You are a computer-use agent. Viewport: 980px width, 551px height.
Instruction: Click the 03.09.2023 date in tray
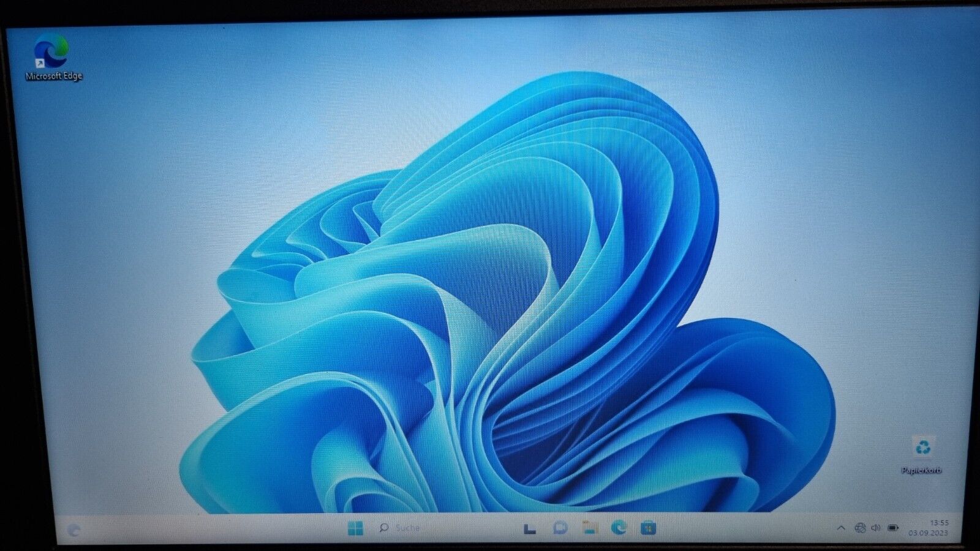[928, 533]
